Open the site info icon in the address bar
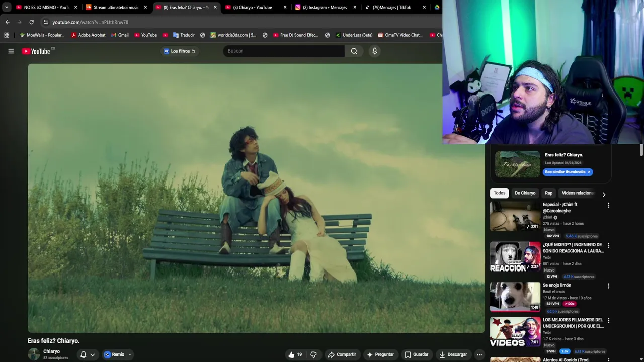The height and width of the screenshot is (362, 644). coord(46,22)
